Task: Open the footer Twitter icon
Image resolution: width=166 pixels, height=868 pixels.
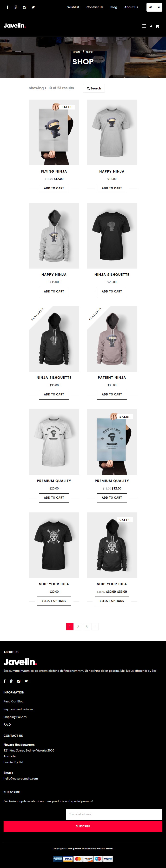Action: coord(26,681)
